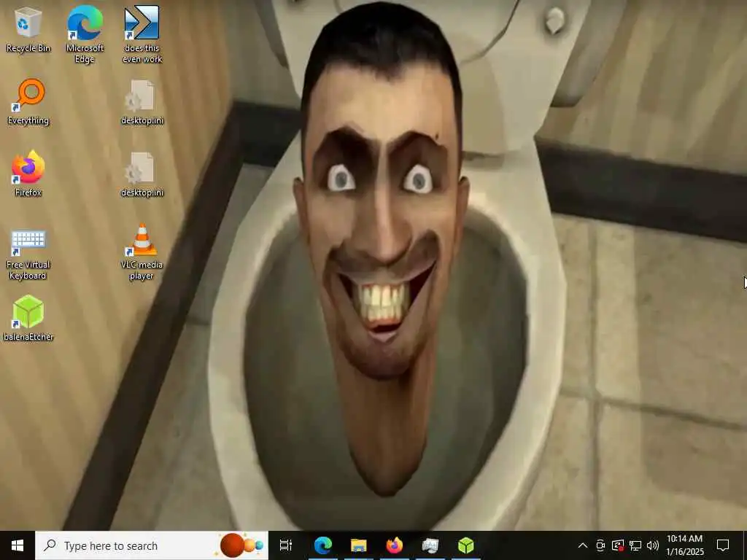Select the desktop.ini file beside the Everything icon
This screenshot has height=560, width=747.
coord(142,102)
